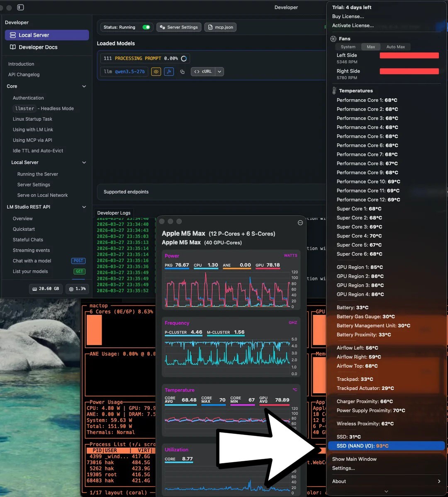
Task: Click Buy License in the menu
Action: click(x=348, y=17)
